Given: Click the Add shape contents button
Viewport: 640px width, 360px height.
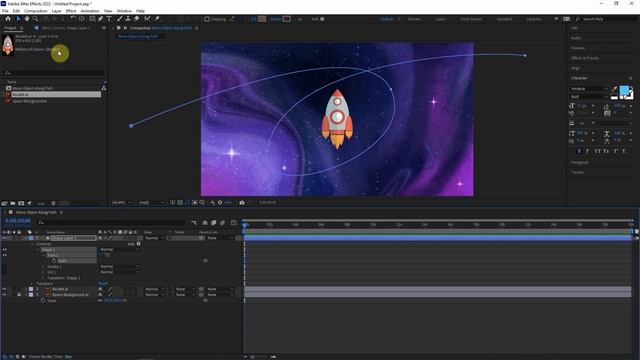Looking at the screenshot, I should 138,244.
